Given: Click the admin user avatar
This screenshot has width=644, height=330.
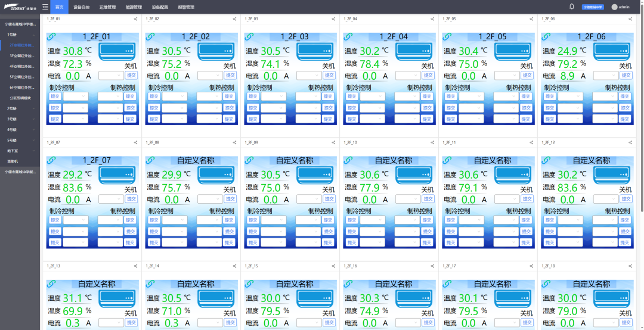Looking at the screenshot, I should (x=615, y=7).
